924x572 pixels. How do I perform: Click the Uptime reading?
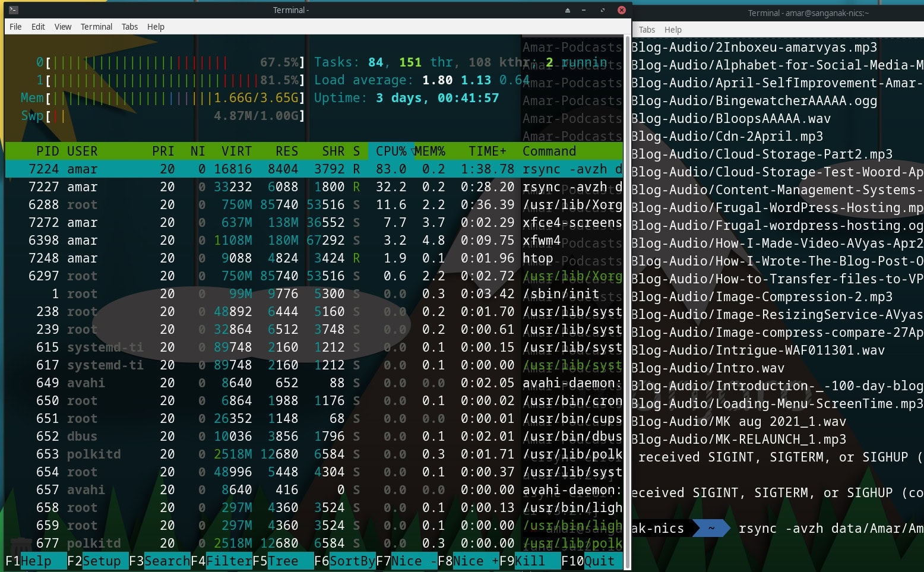click(407, 97)
